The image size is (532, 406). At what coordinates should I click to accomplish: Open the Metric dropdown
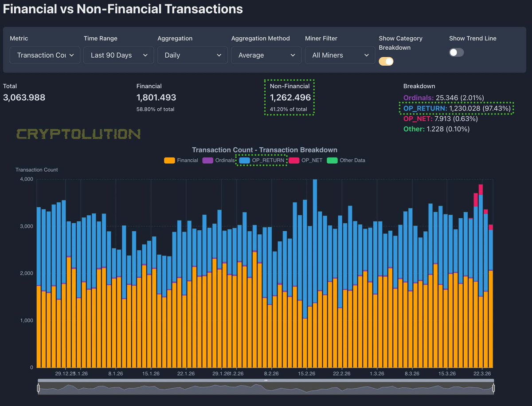pos(45,55)
